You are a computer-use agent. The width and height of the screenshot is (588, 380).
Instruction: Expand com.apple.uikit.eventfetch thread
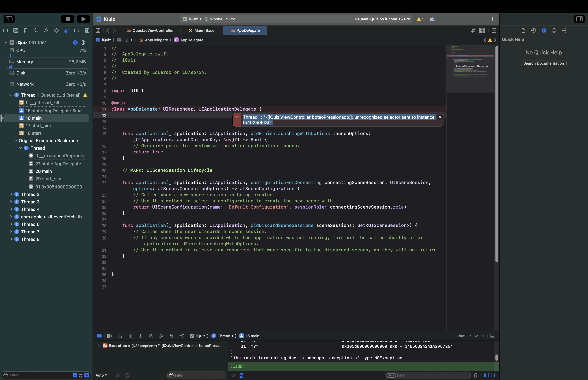point(11,217)
